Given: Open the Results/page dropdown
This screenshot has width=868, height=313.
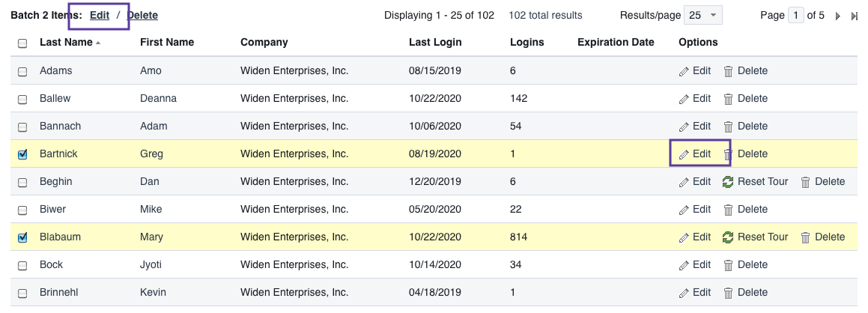Looking at the screenshot, I should click(x=703, y=16).
